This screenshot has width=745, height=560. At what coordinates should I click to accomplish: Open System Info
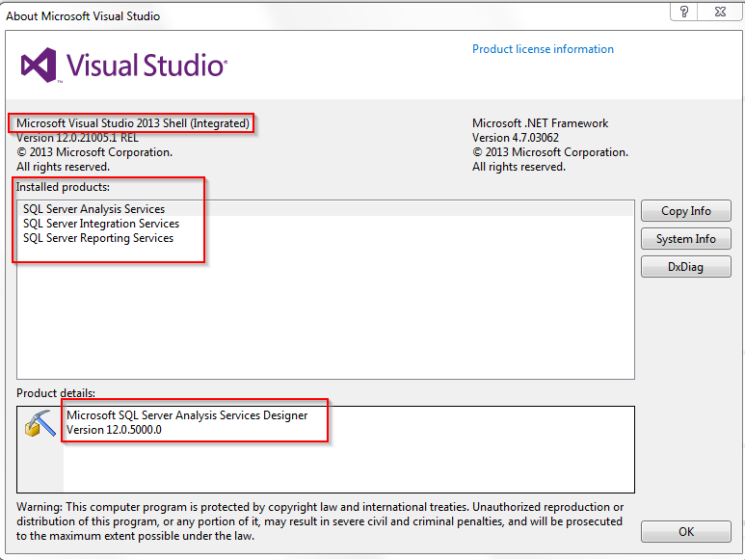(x=685, y=239)
